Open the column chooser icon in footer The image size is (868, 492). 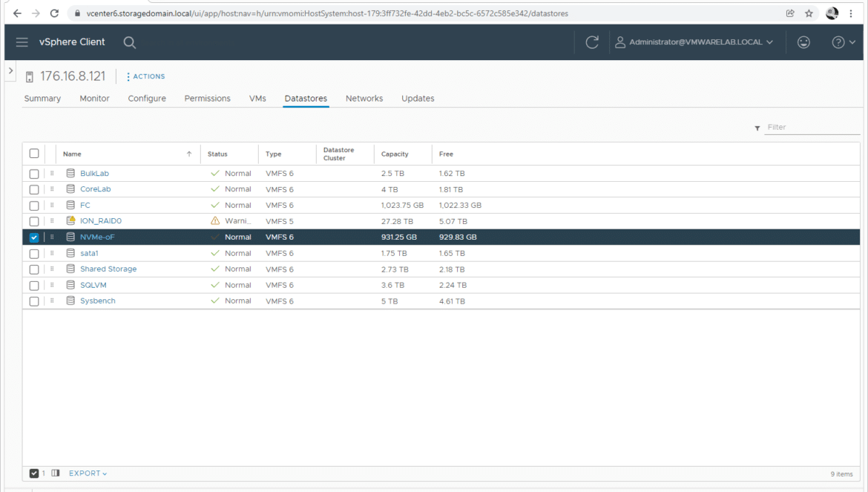point(56,473)
